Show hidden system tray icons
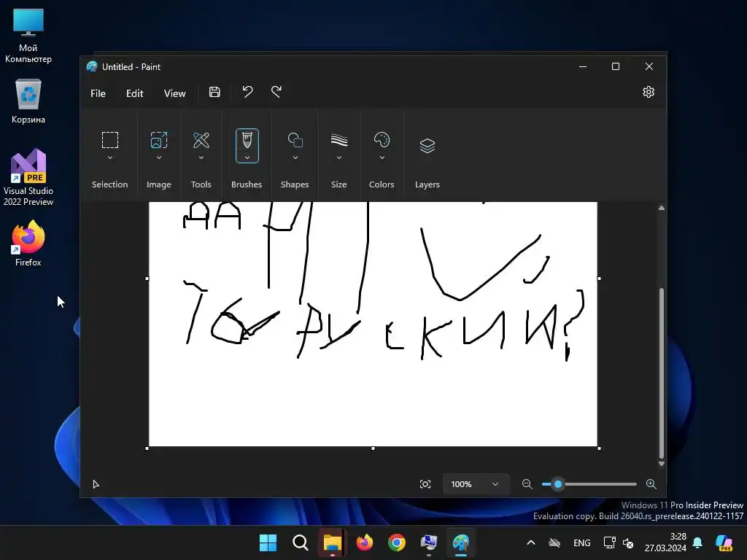The height and width of the screenshot is (560, 747). 531,542
